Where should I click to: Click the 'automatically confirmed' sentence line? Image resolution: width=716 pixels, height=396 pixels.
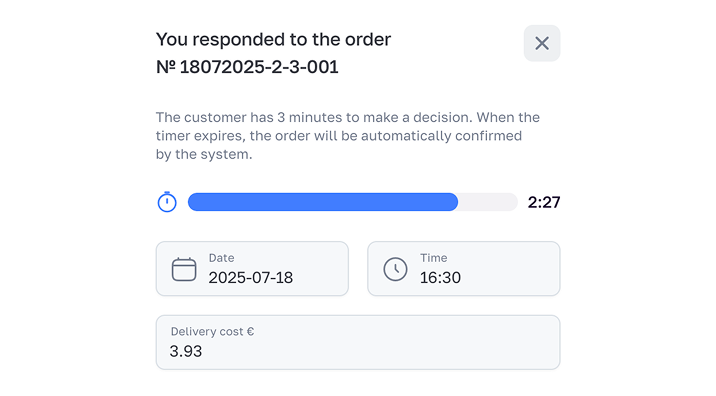338,136
